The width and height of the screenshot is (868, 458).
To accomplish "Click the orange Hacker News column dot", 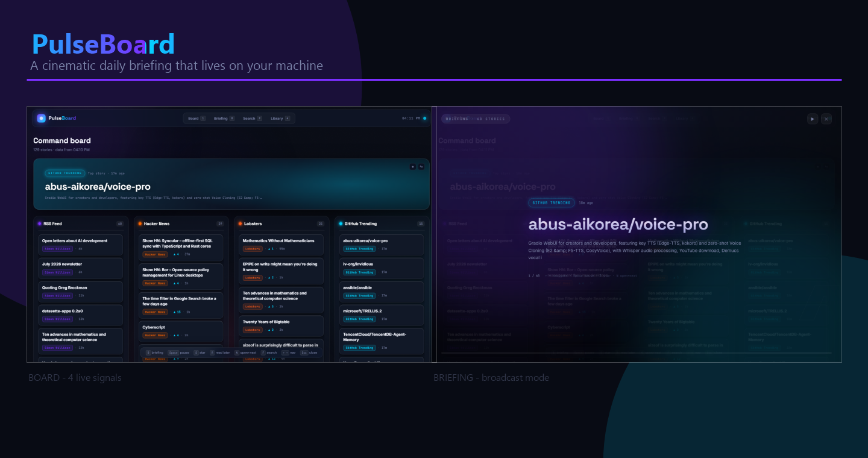I will 140,224.
